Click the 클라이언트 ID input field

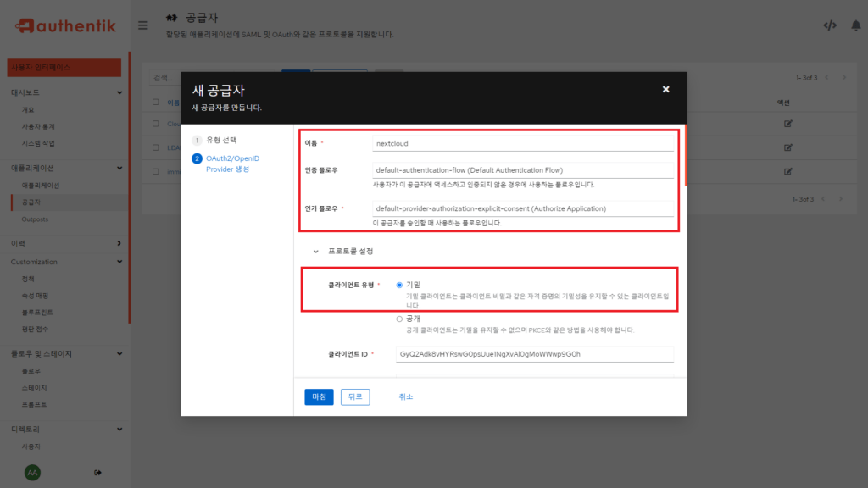(535, 354)
